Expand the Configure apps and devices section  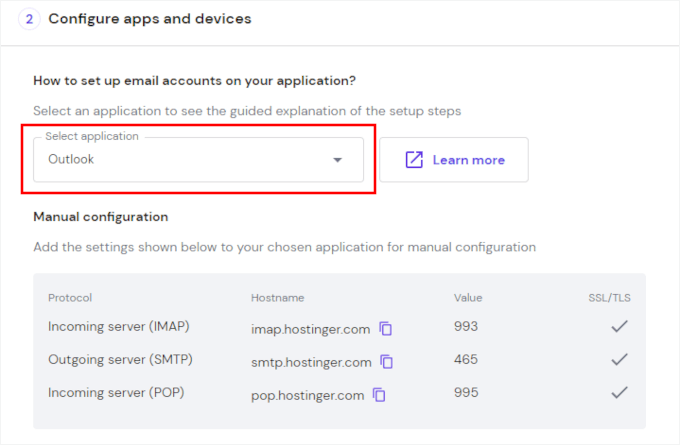tap(150, 19)
